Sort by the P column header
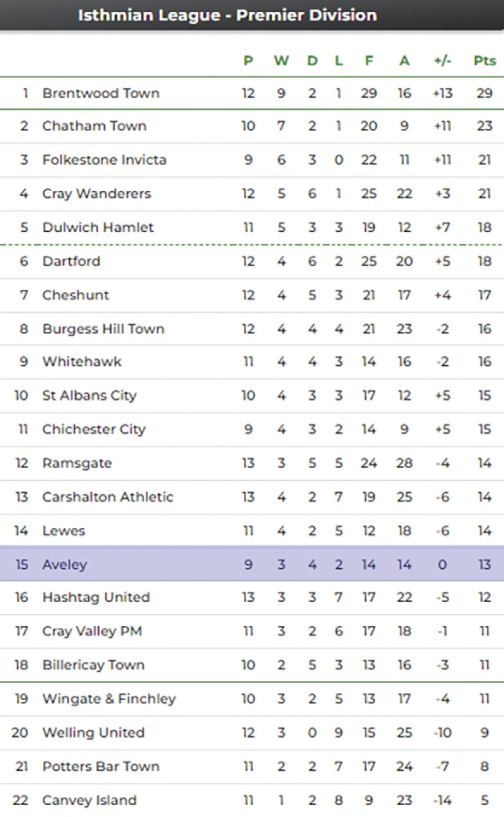This screenshot has height=817, width=504. pos(249,61)
